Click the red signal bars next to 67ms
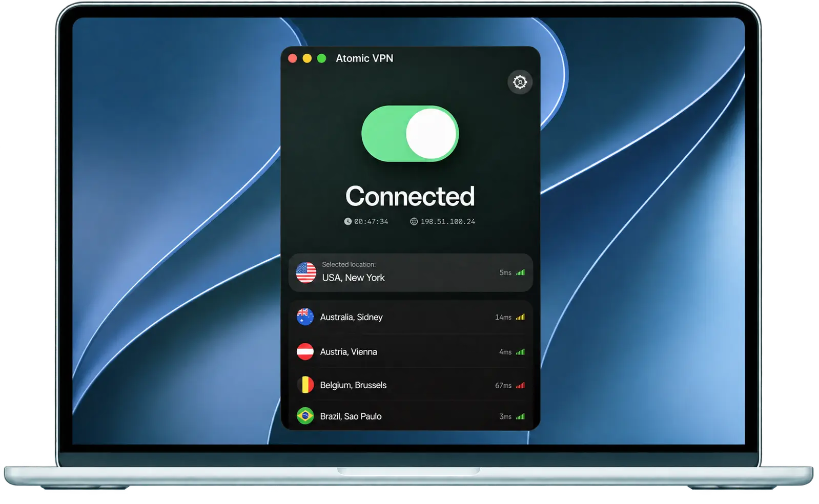 [520, 385]
